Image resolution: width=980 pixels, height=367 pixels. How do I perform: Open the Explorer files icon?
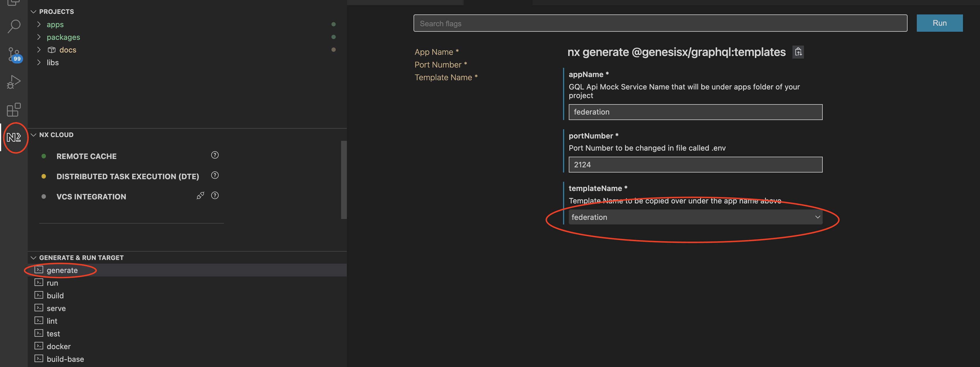coord(14,2)
